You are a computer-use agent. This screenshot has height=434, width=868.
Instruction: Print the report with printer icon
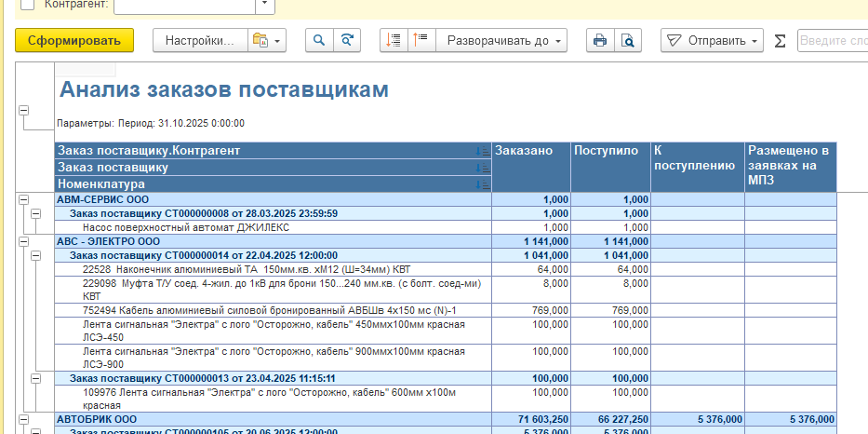point(600,41)
